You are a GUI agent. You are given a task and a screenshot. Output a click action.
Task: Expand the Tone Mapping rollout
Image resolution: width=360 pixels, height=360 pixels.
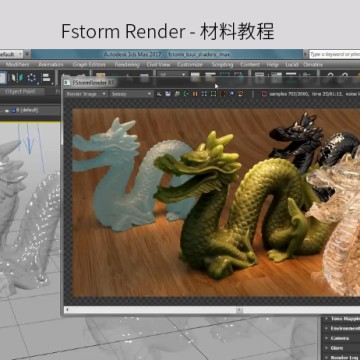click(342, 319)
